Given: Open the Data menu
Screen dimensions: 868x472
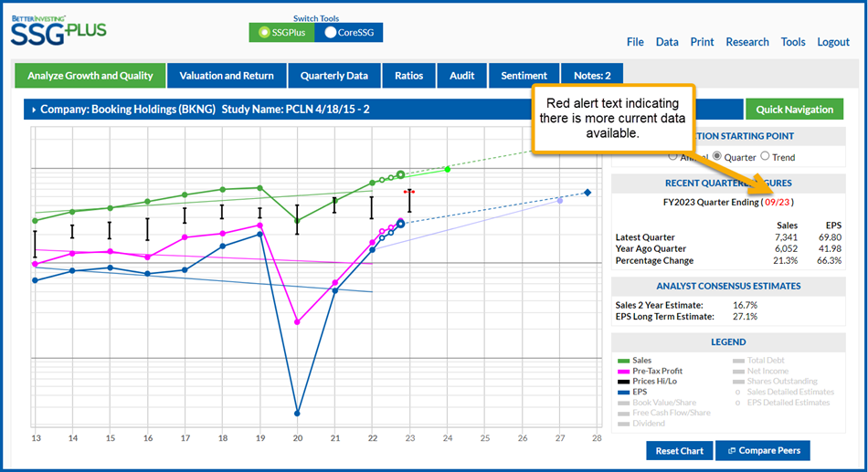Looking at the screenshot, I should point(667,42).
